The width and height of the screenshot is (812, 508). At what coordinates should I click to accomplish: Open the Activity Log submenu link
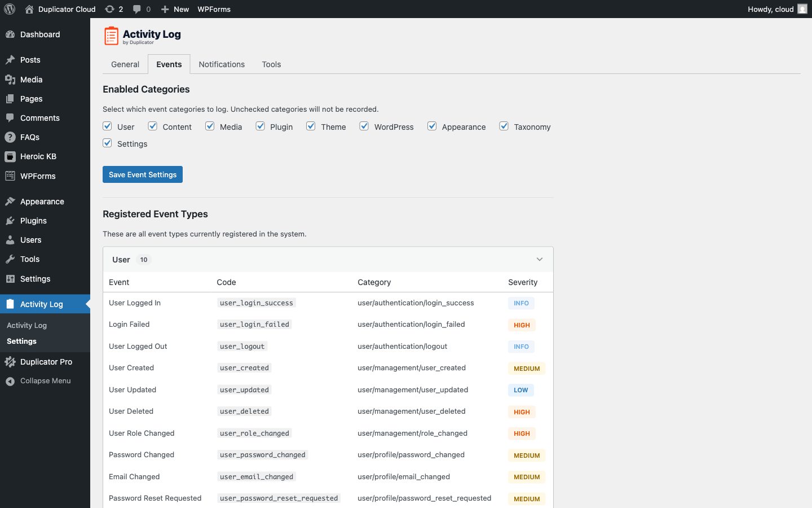[27, 325]
